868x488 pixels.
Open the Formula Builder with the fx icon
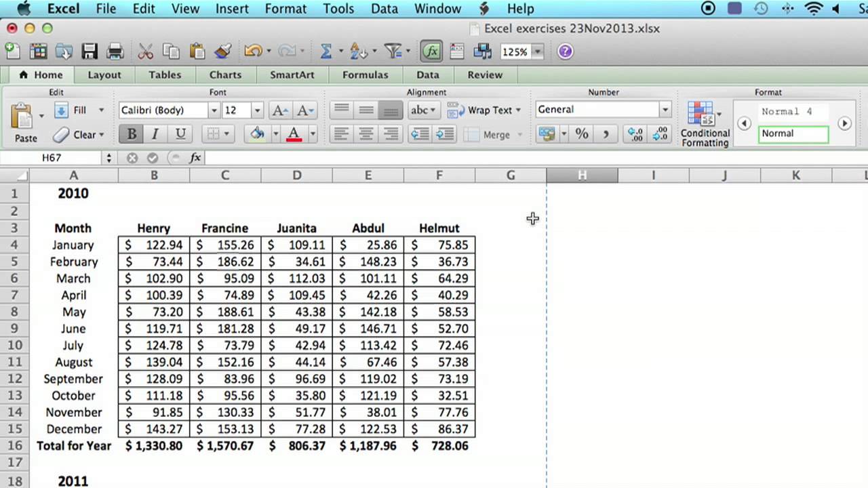[431, 51]
